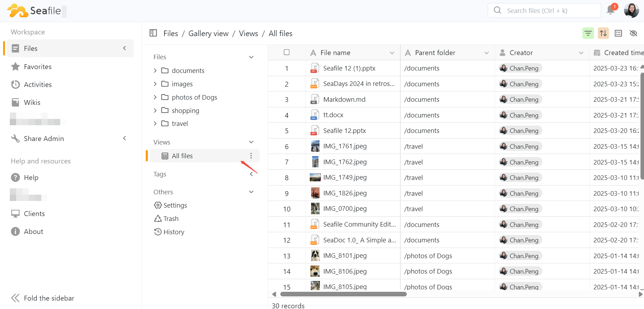Open the three-dot menu for All files view
The width and height of the screenshot is (644, 309).
251,156
